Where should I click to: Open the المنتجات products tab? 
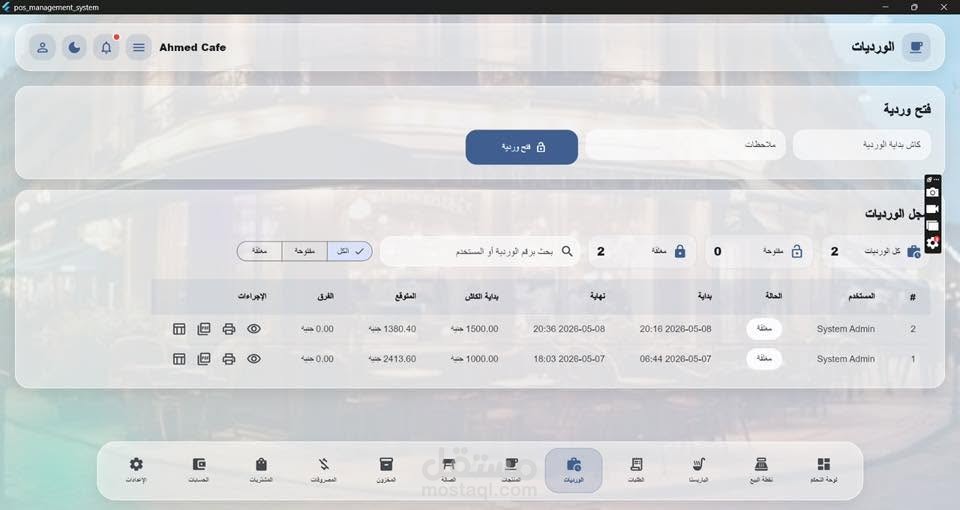click(511, 470)
